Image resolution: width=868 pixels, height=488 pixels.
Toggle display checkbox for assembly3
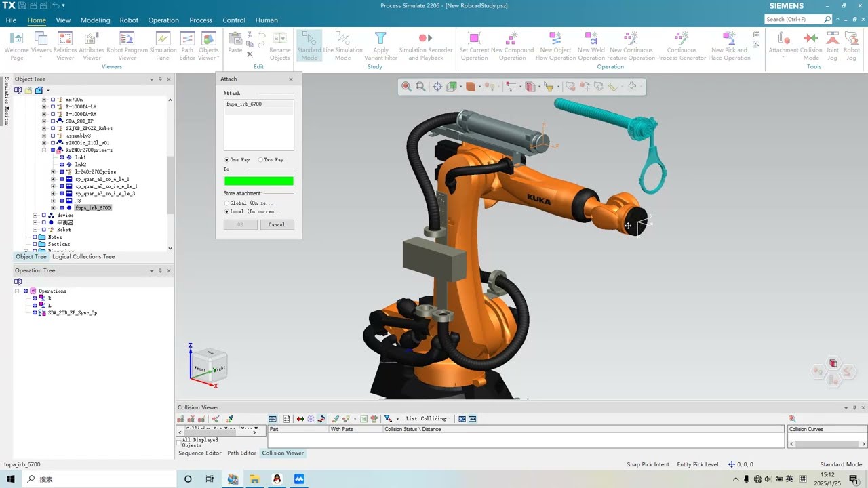coord(53,136)
